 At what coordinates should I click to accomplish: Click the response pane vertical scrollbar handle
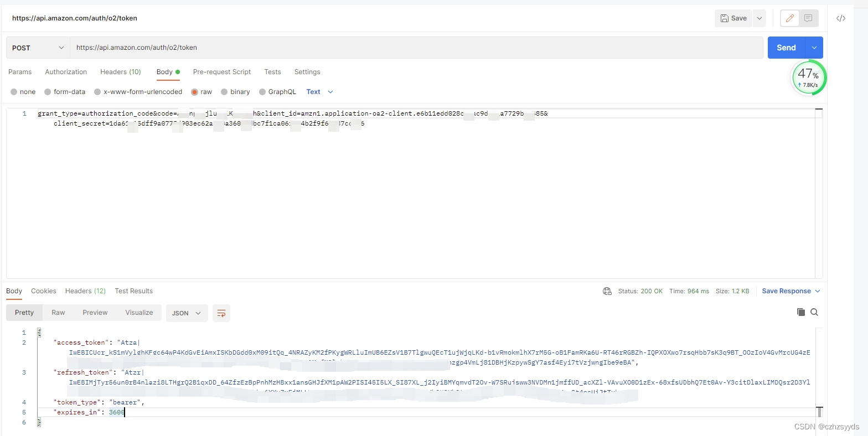pyautogui.click(x=819, y=412)
